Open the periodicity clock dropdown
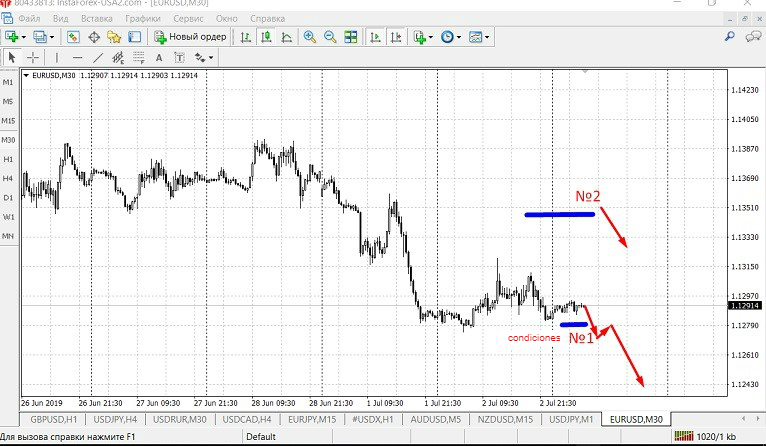 pyautogui.click(x=450, y=37)
